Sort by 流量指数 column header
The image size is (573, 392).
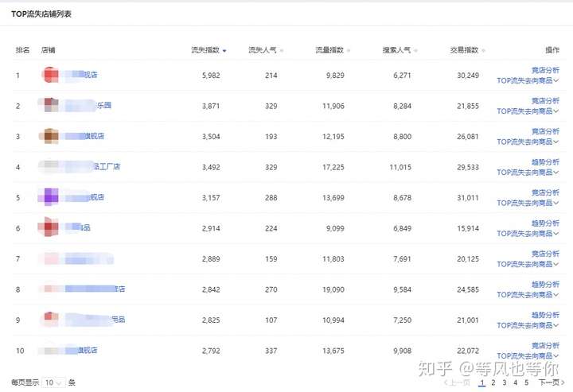pyautogui.click(x=333, y=50)
